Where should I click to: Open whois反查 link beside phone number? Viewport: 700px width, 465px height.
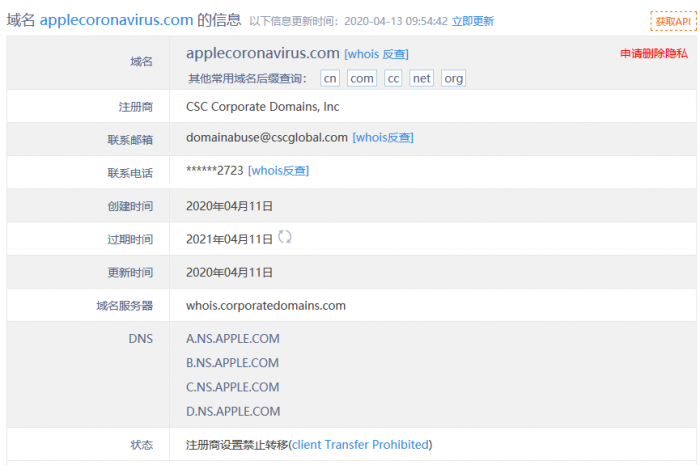[x=279, y=170]
